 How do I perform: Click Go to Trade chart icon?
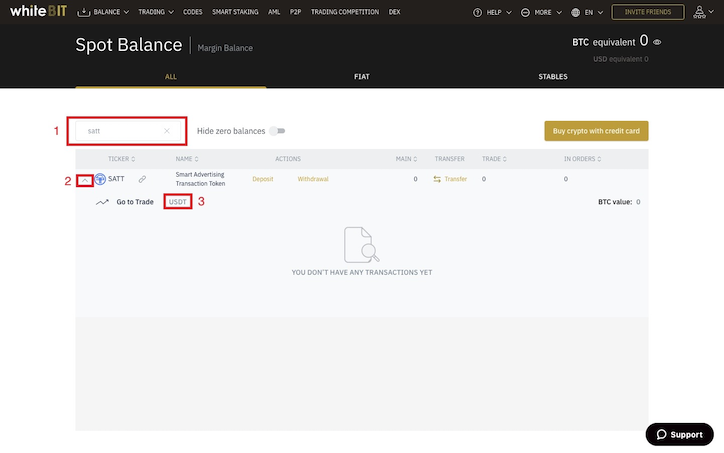tap(102, 202)
